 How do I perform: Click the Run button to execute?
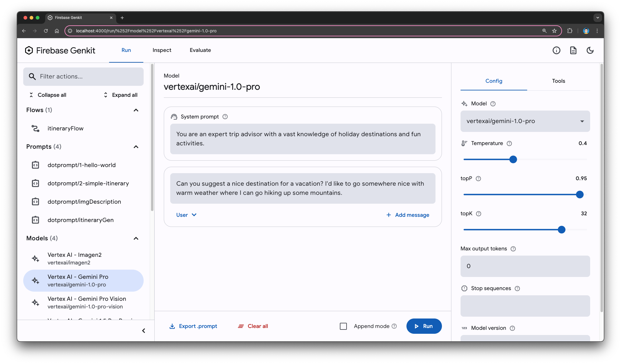(424, 326)
